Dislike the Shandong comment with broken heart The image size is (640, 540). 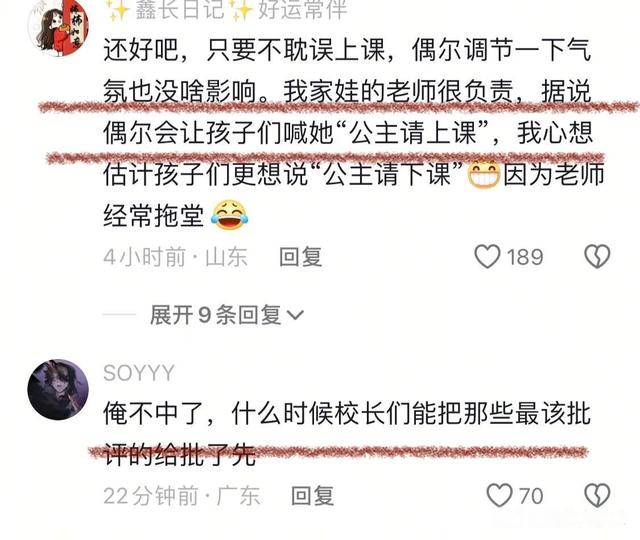[597, 257]
